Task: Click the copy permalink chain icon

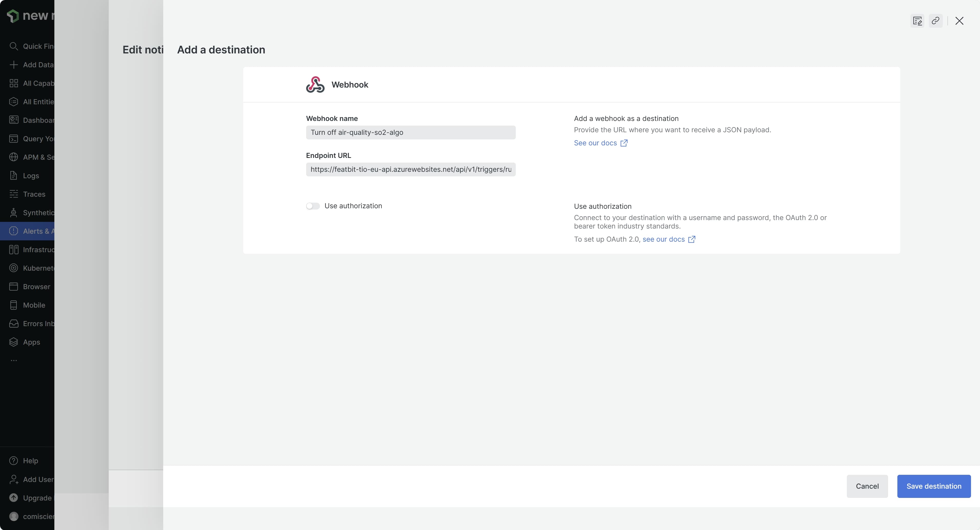Action: pyautogui.click(x=936, y=21)
